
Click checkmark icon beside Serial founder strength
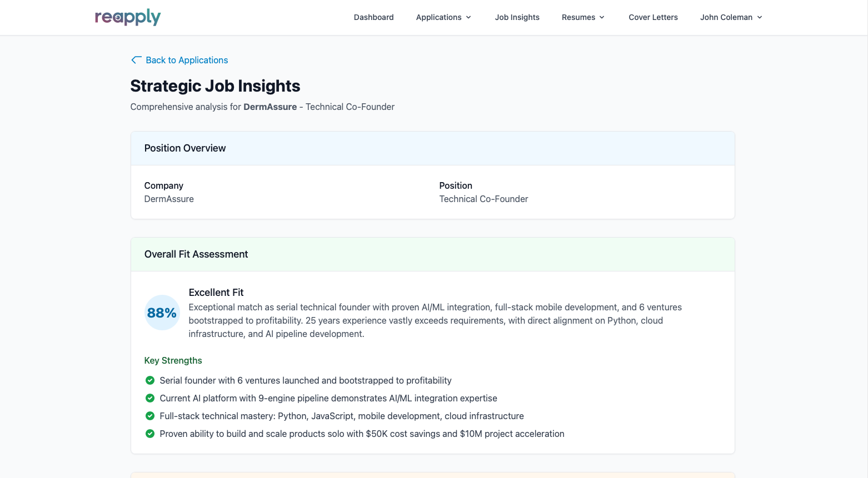pos(150,380)
